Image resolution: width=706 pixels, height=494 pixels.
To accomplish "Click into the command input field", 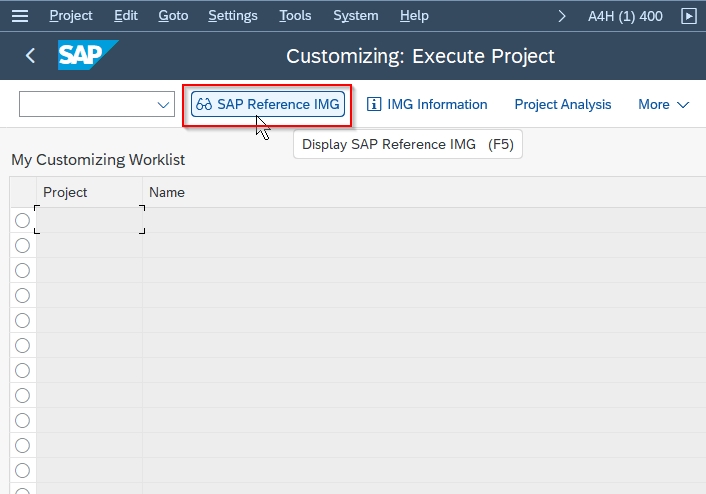I will [x=88, y=104].
